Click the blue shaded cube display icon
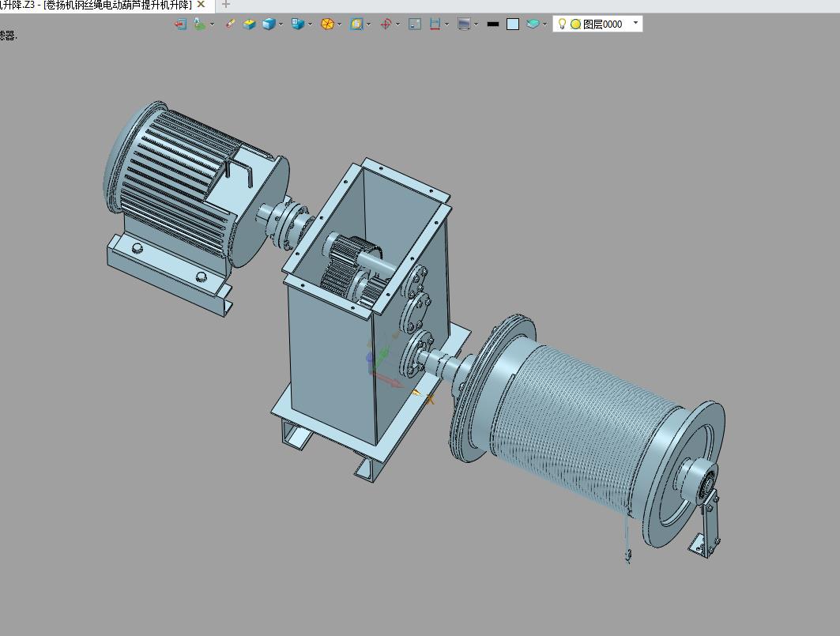840x636 pixels. (269, 24)
